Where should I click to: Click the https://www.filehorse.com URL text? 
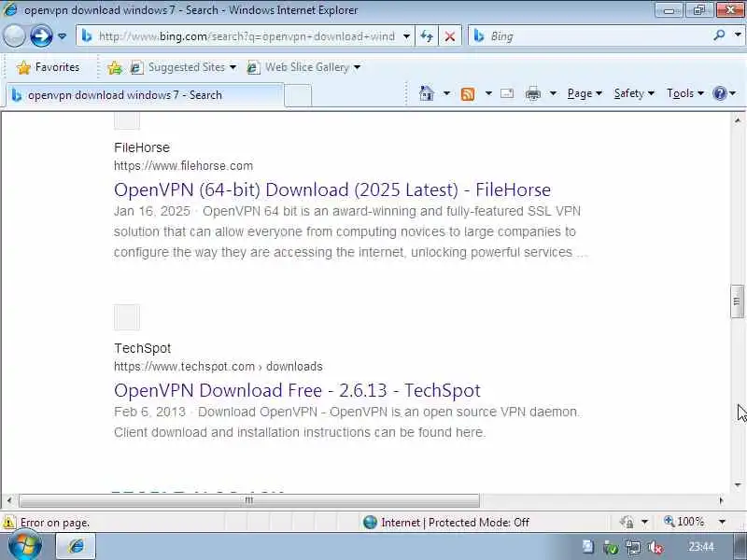183,166
